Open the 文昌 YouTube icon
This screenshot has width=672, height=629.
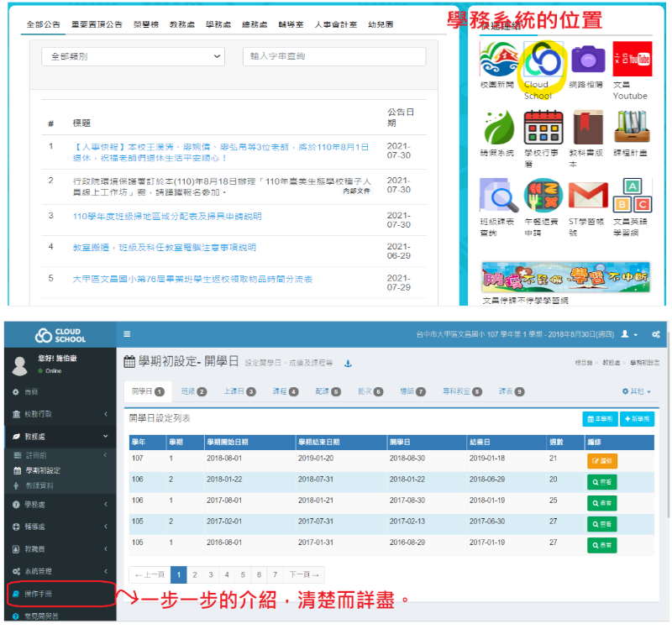click(632, 60)
